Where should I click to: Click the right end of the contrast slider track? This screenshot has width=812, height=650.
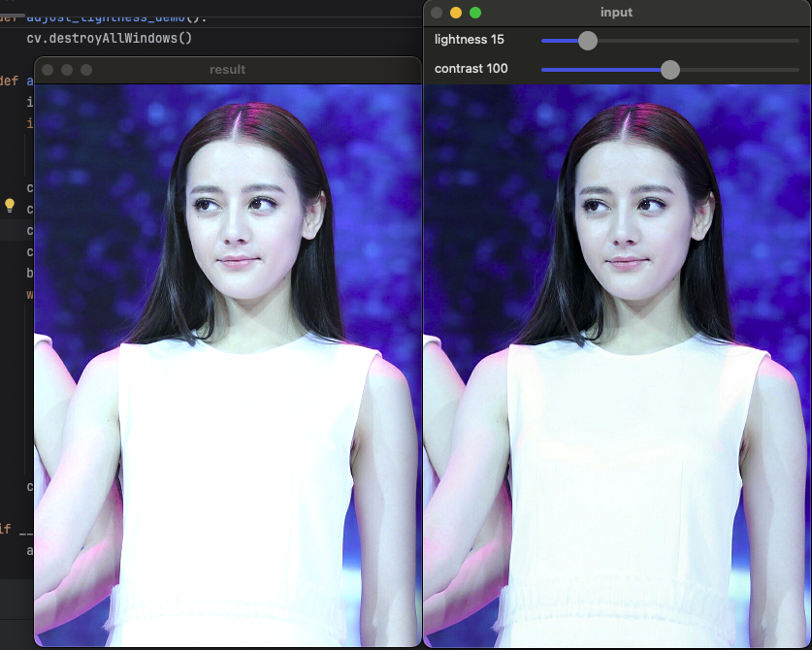(x=796, y=70)
